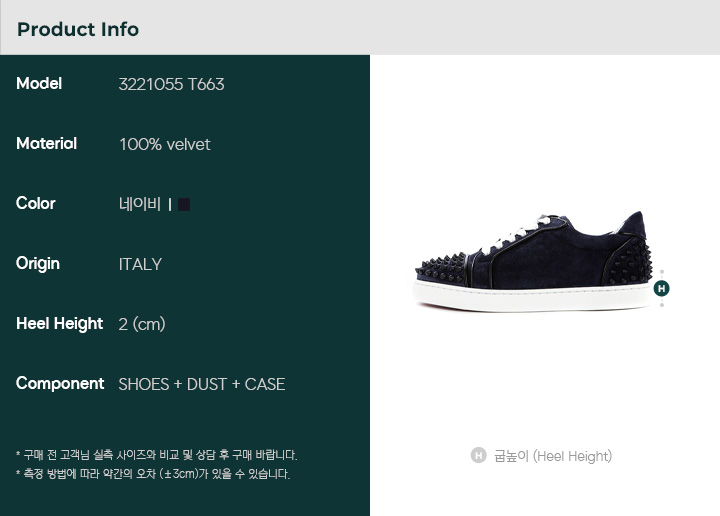Click the sneaker product image
The image size is (720, 516).
point(534,262)
